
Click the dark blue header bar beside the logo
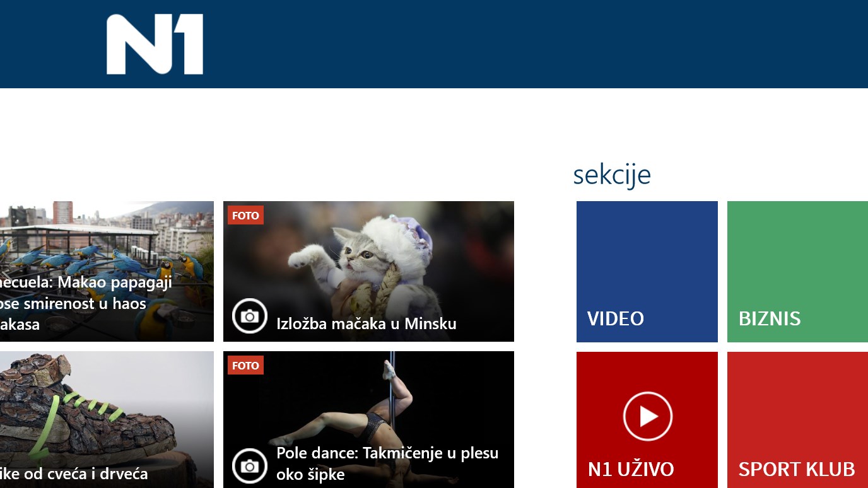tap(536, 44)
